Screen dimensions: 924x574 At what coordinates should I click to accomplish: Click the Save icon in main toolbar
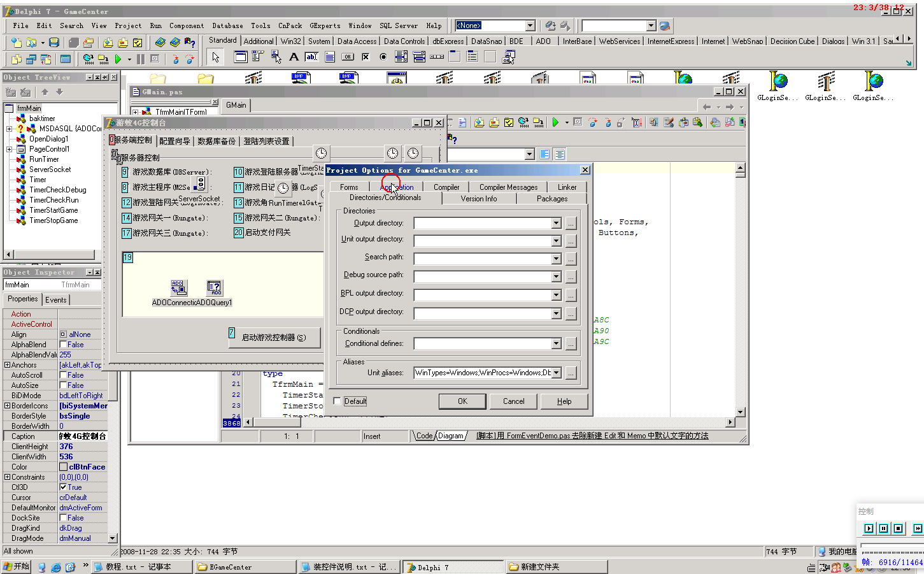tap(54, 43)
